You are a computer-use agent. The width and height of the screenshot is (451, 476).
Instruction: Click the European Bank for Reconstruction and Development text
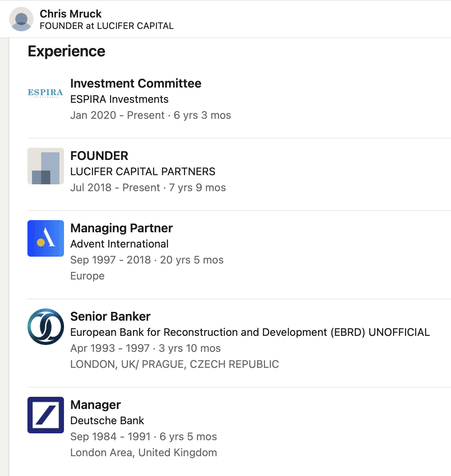click(x=250, y=332)
